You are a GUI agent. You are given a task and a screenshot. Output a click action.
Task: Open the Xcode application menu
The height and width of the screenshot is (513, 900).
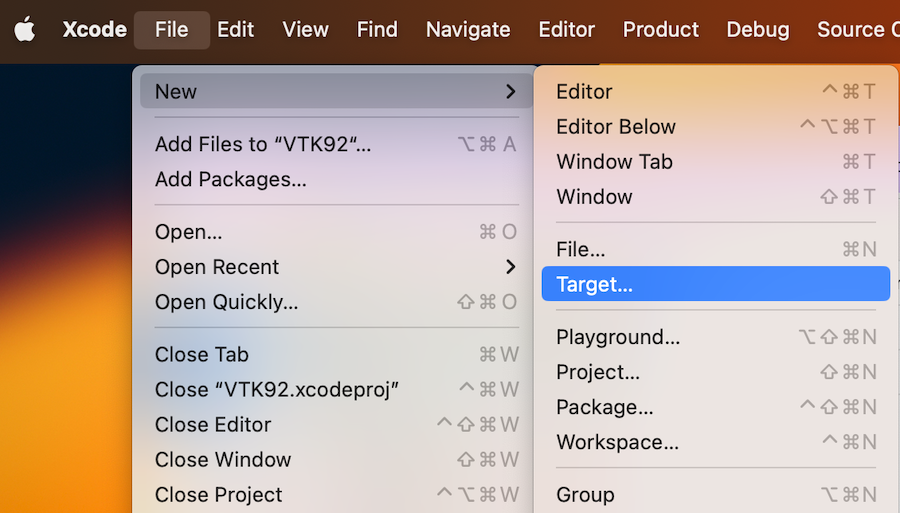pyautogui.click(x=94, y=30)
